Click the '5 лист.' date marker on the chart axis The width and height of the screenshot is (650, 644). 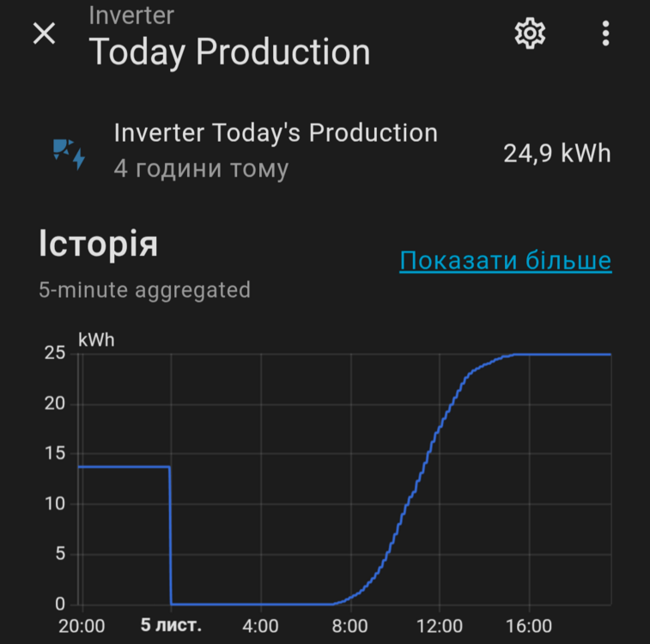(x=171, y=625)
